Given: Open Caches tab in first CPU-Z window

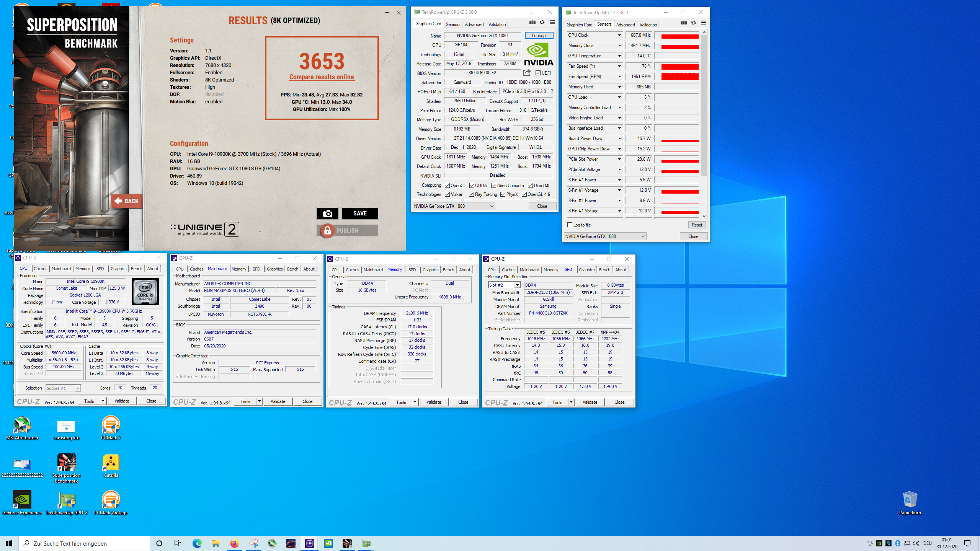Looking at the screenshot, I should point(40,269).
